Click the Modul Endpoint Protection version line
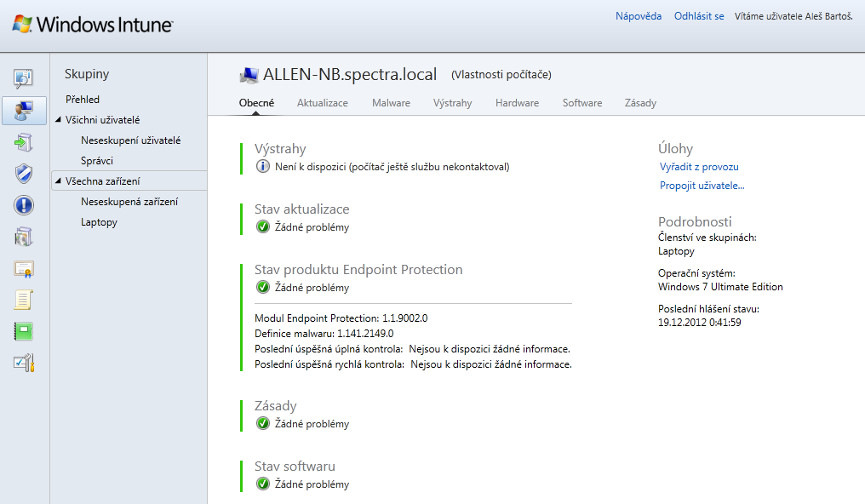 coord(341,318)
